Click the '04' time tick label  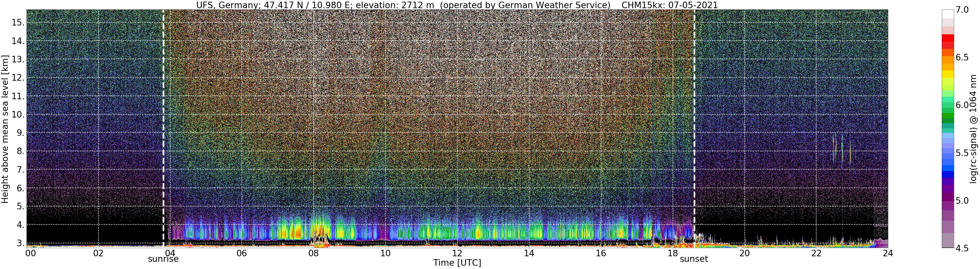click(170, 253)
